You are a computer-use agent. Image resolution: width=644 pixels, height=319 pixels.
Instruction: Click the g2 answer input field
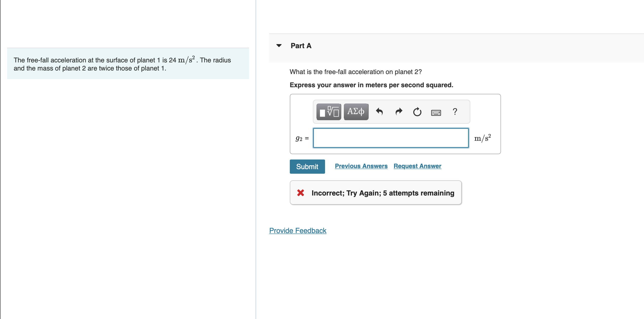(x=391, y=138)
